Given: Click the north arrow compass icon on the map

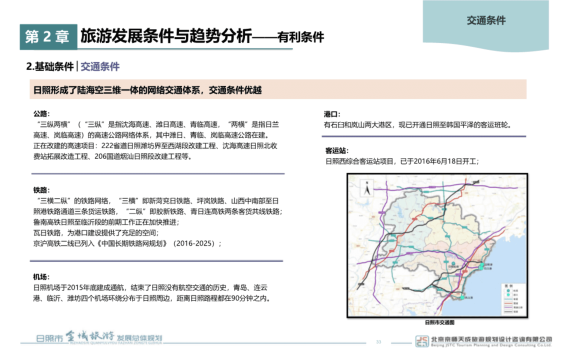Looking at the screenshot, I should coord(367,189).
